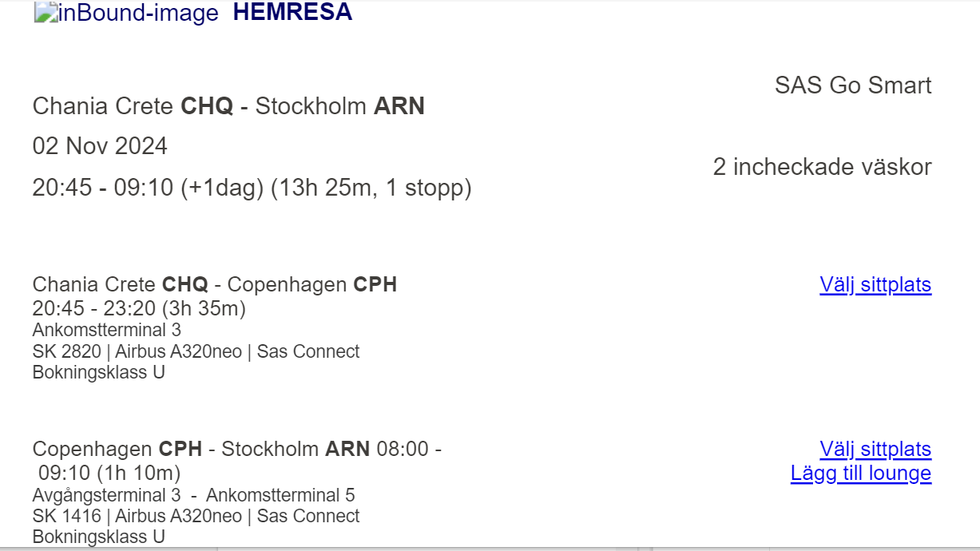Image resolution: width=980 pixels, height=551 pixels.
Task: Select seat for Chania–Copenhagen flight
Action: coord(875,285)
